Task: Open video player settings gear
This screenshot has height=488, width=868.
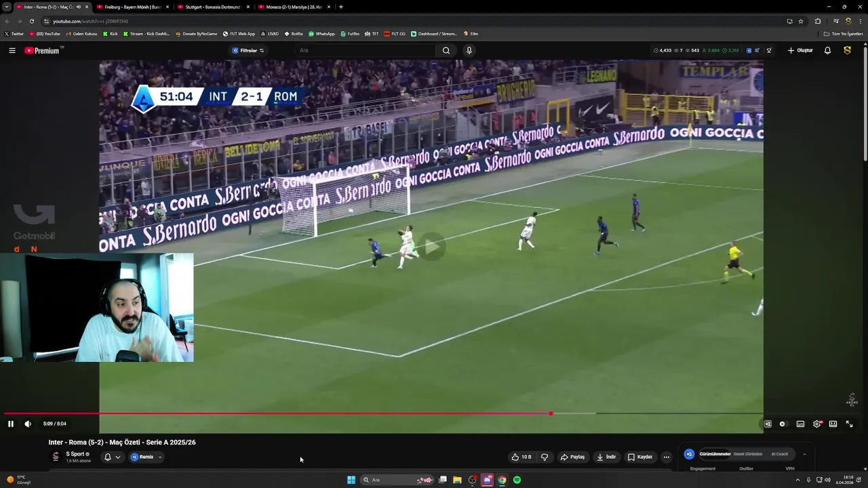Action: (x=817, y=424)
